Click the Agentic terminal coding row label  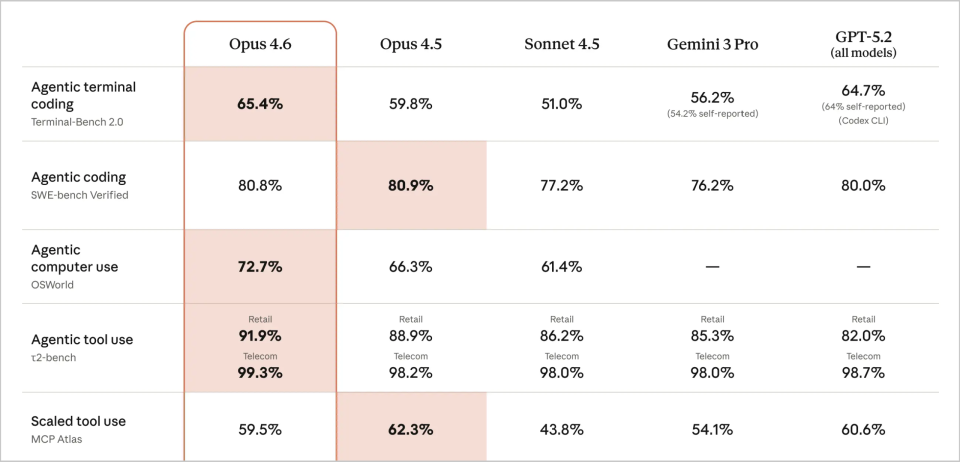pyautogui.click(x=84, y=95)
